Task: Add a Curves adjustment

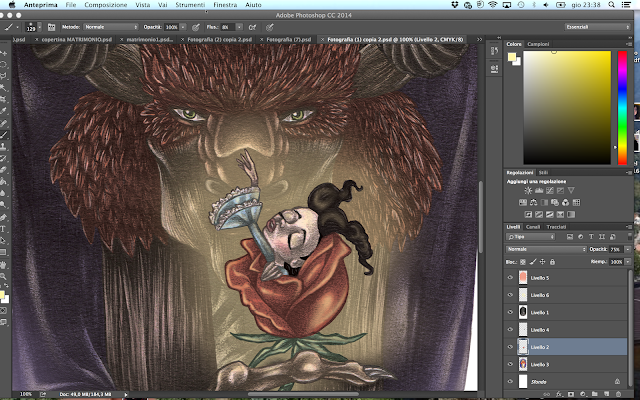Action: pos(549,190)
